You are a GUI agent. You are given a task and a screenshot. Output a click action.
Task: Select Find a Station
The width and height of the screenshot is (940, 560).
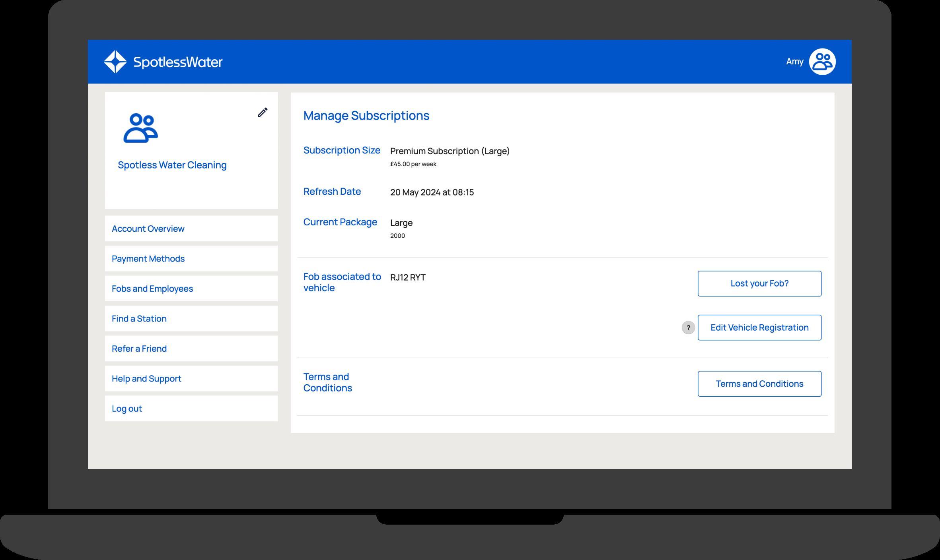[191, 318]
